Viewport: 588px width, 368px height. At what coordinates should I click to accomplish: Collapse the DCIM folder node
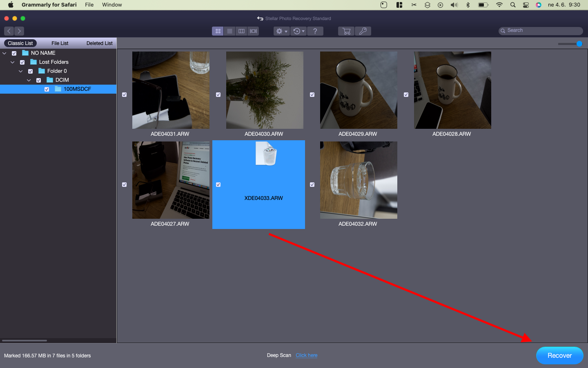[x=29, y=80]
